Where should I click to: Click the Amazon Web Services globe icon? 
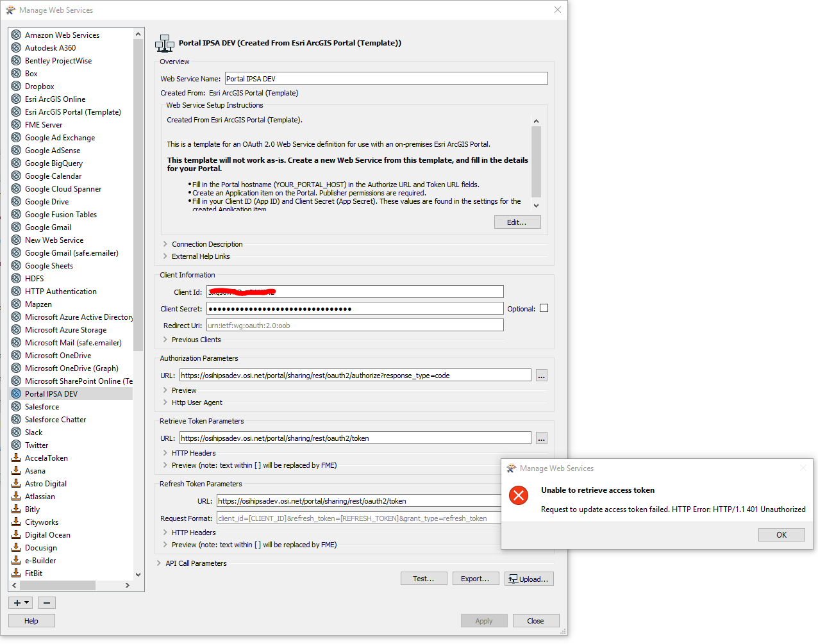(16, 35)
